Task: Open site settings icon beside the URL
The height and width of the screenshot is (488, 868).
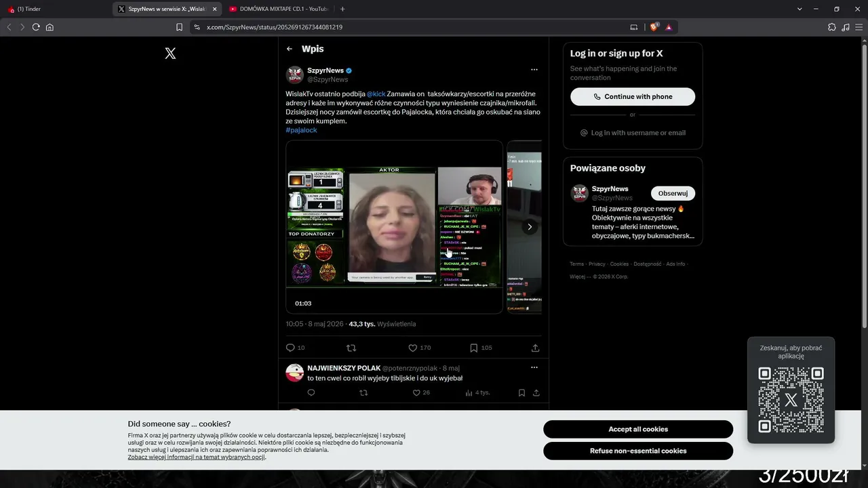Action: click(197, 27)
